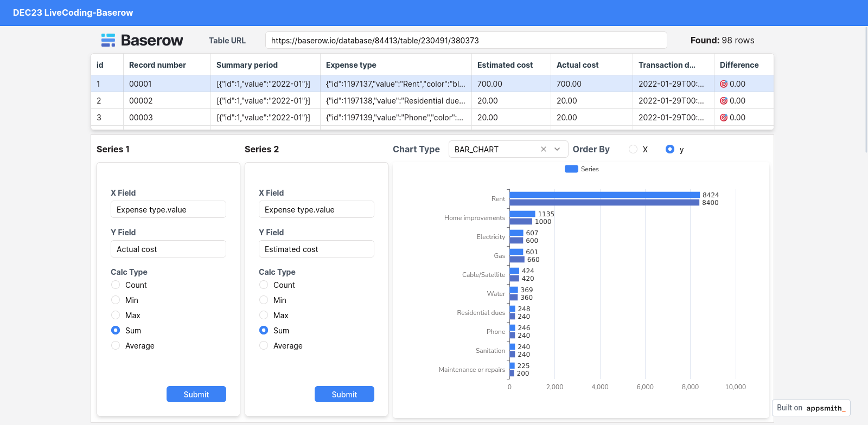Choose Max calc type in Series 1
The image size is (868, 425).
[x=116, y=315]
